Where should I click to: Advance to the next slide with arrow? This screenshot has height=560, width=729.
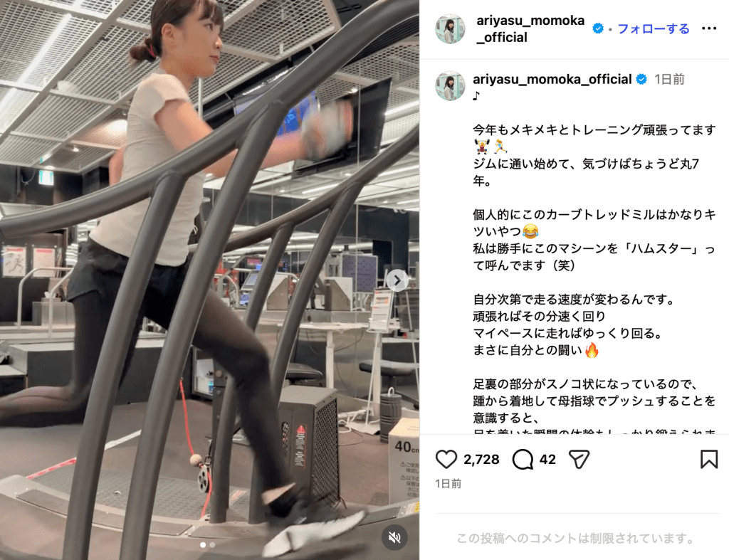pyautogui.click(x=397, y=280)
